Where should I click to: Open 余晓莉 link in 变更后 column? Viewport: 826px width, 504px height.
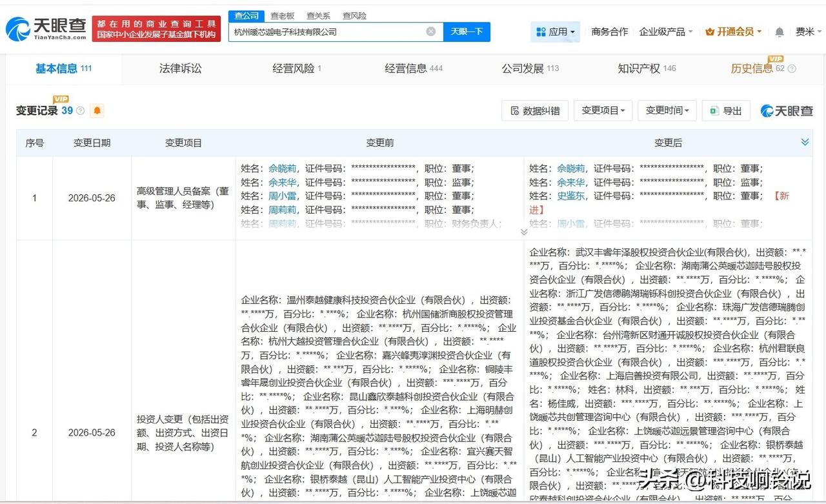click(571, 168)
